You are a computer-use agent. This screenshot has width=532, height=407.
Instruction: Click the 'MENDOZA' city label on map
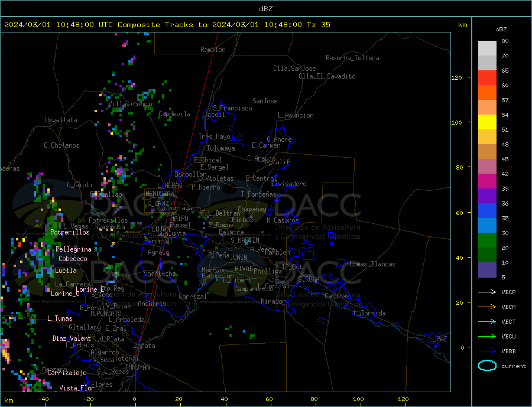click(158, 194)
